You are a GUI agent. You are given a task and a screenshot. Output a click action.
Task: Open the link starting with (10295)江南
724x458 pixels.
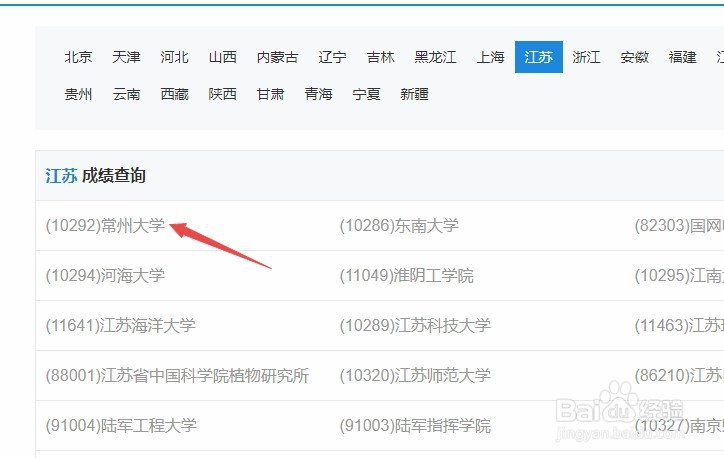pyautogui.click(x=679, y=276)
